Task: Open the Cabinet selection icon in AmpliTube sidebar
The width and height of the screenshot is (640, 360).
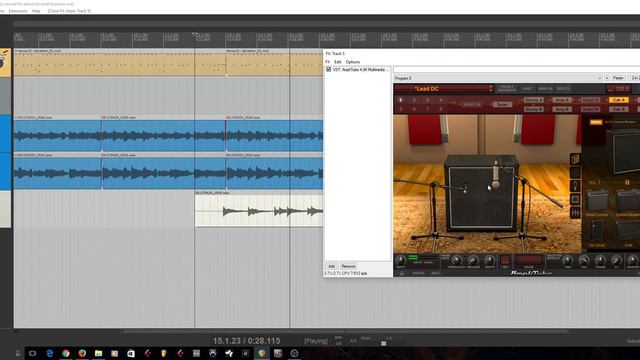Action: tap(575, 159)
